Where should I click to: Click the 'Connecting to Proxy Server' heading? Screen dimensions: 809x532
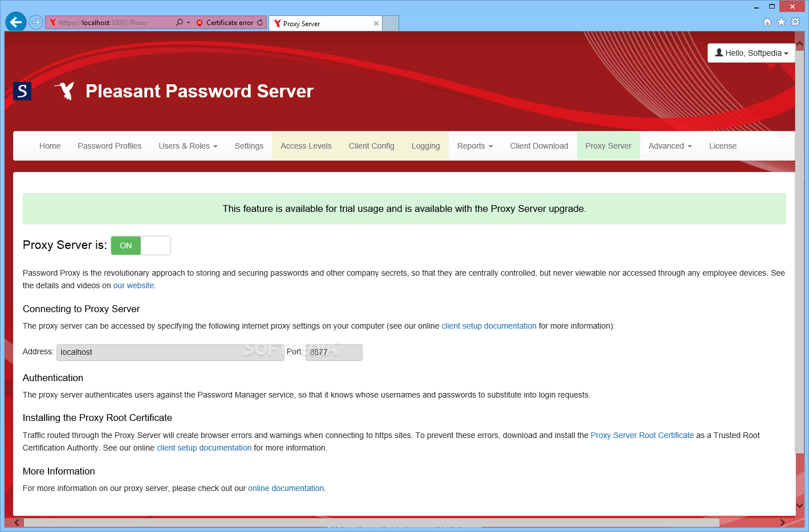pos(81,309)
